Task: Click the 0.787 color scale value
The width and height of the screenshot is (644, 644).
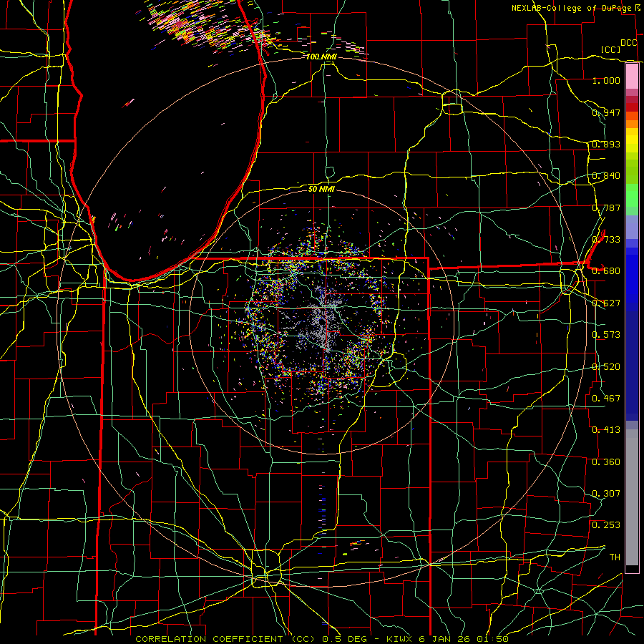Action: tap(606, 208)
